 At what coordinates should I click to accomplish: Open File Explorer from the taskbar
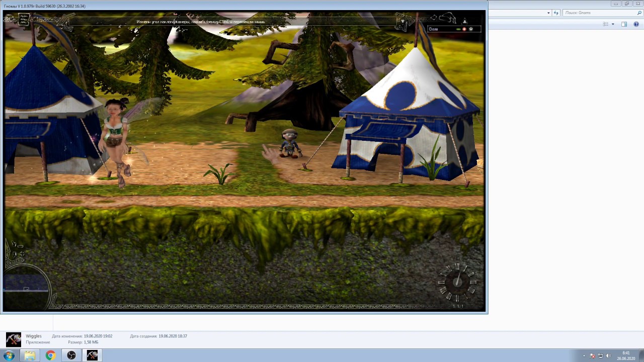click(x=30, y=355)
